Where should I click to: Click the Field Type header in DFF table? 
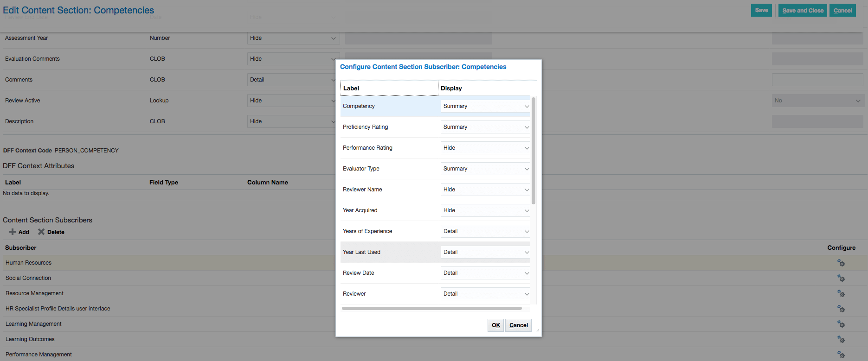(164, 183)
